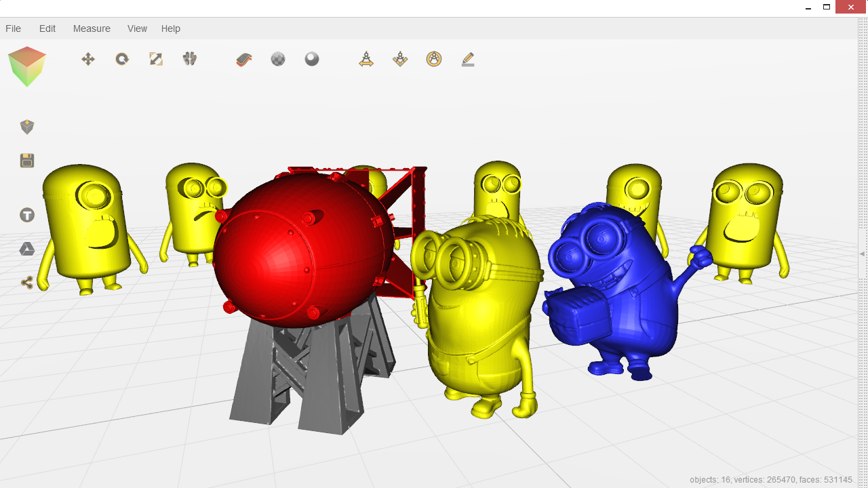Click the Google Drive triangle icon
The width and height of the screenshot is (868, 488).
[27, 249]
